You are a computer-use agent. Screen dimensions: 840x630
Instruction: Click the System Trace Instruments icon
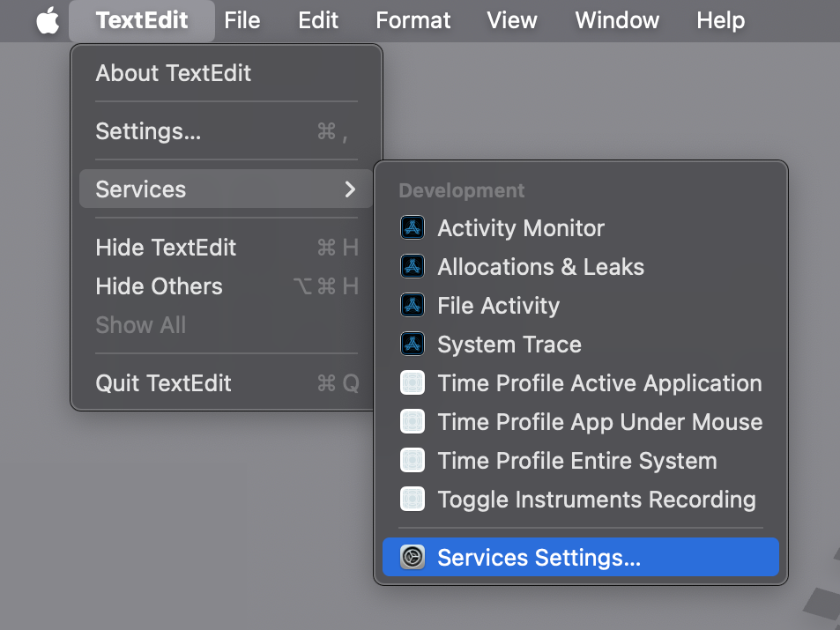[x=412, y=344]
